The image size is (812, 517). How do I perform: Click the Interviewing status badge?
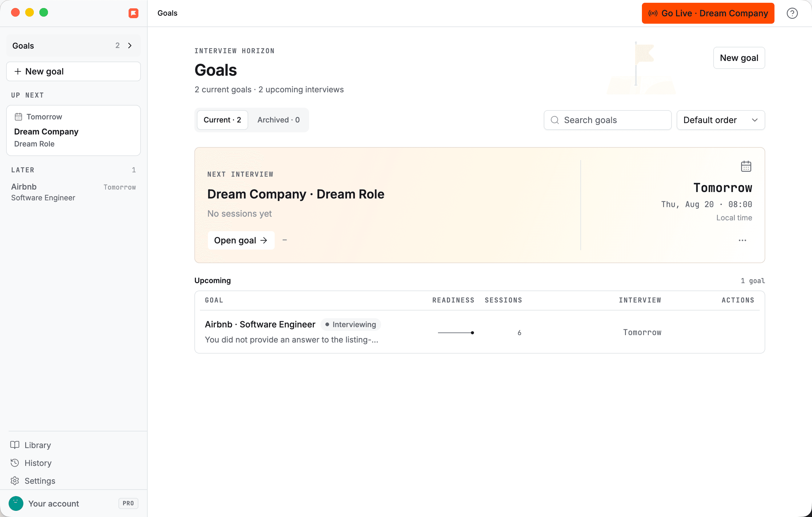[x=350, y=324]
